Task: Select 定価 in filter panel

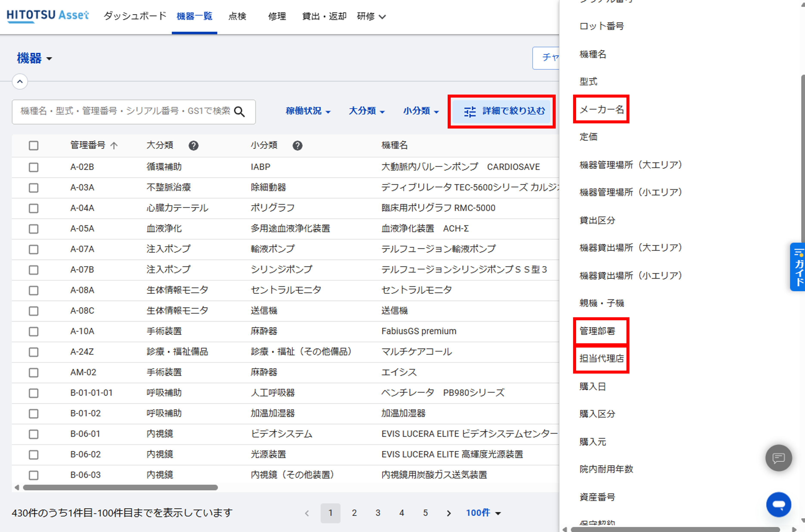Action: click(x=588, y=137)
